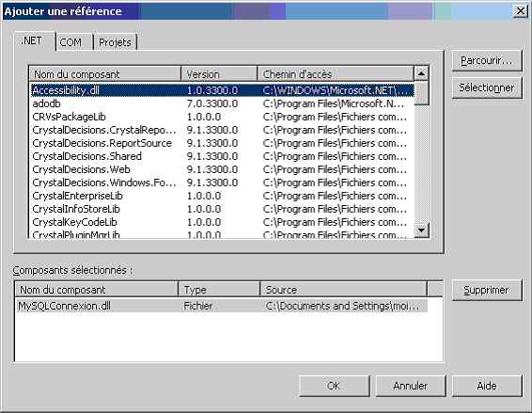Click the vertical scrollbar thumb

pyautogui.click(x=421, y=93)
